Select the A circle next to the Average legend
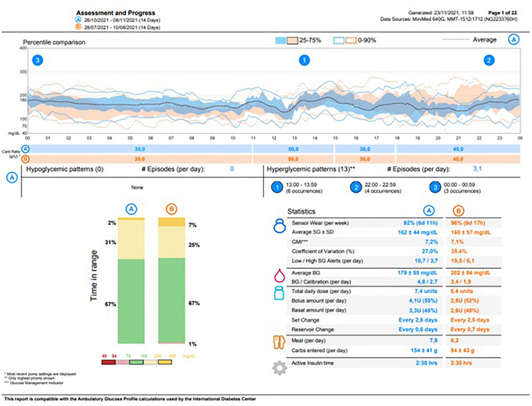This screenshot has width=532, height=406. coord(514,39)
